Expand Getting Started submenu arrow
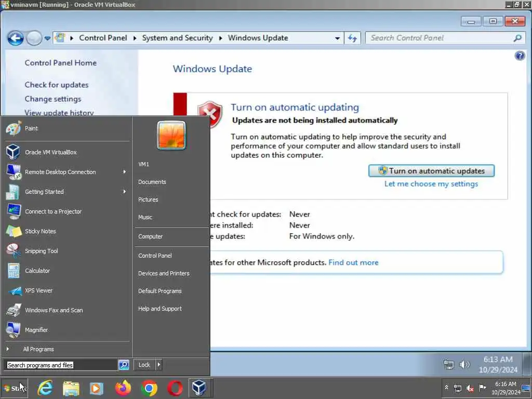This screenshot has height=399, width=532. coord(125,192)
